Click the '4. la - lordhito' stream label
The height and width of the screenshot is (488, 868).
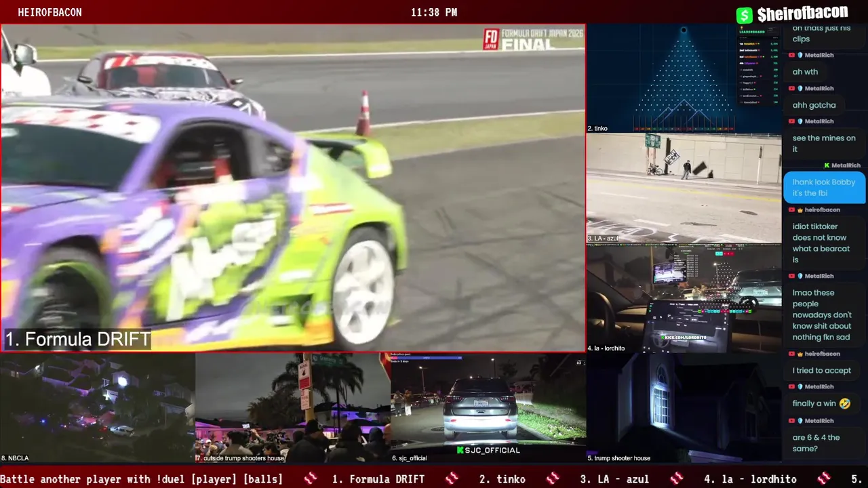click(606, 348)
